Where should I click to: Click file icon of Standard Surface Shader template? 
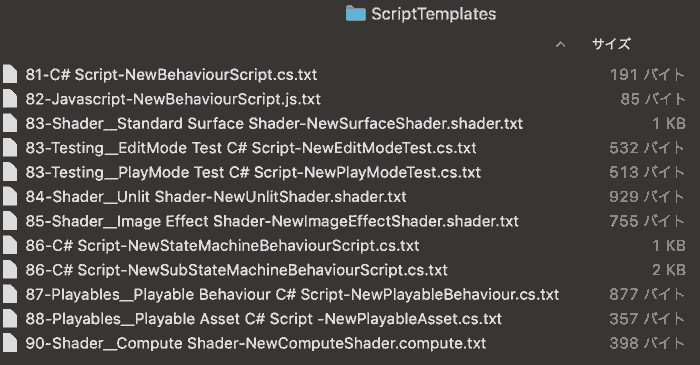pyautogui.click(x=10, y=124)
